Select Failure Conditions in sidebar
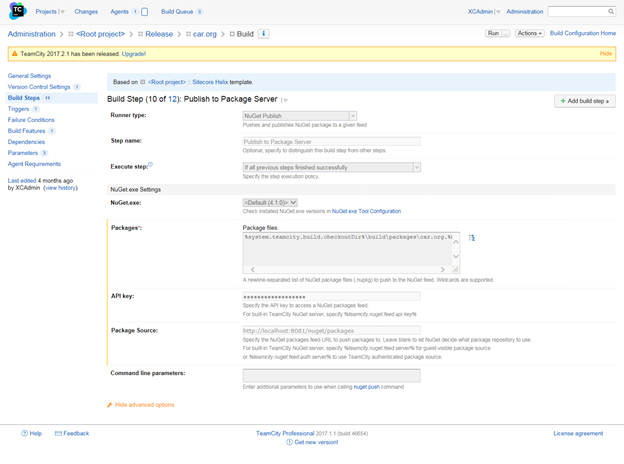 pos(31,120)
